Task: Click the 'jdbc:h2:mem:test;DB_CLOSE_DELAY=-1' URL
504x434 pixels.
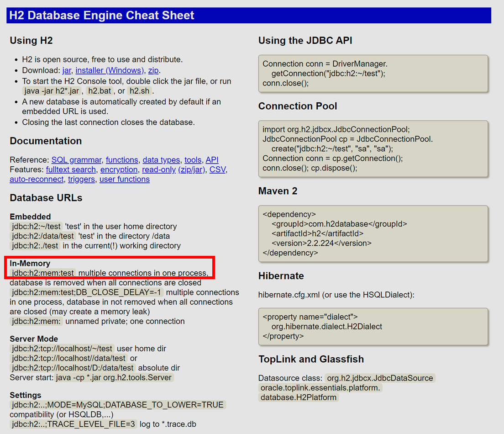Action: point(86,292)
